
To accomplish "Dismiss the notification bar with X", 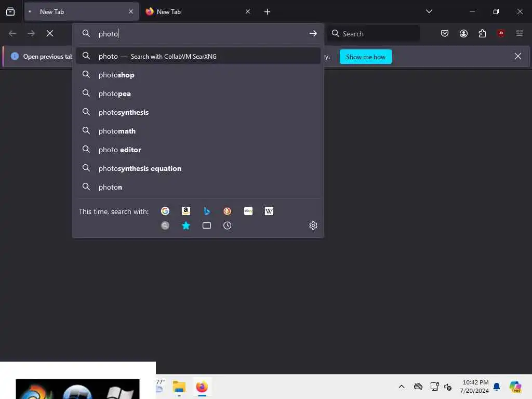I will [x=518, y=56].
